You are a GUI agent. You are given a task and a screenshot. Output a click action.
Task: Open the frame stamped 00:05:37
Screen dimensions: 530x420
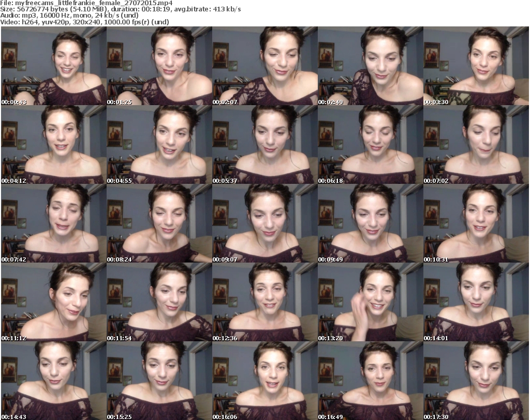[x=264, y=144]
